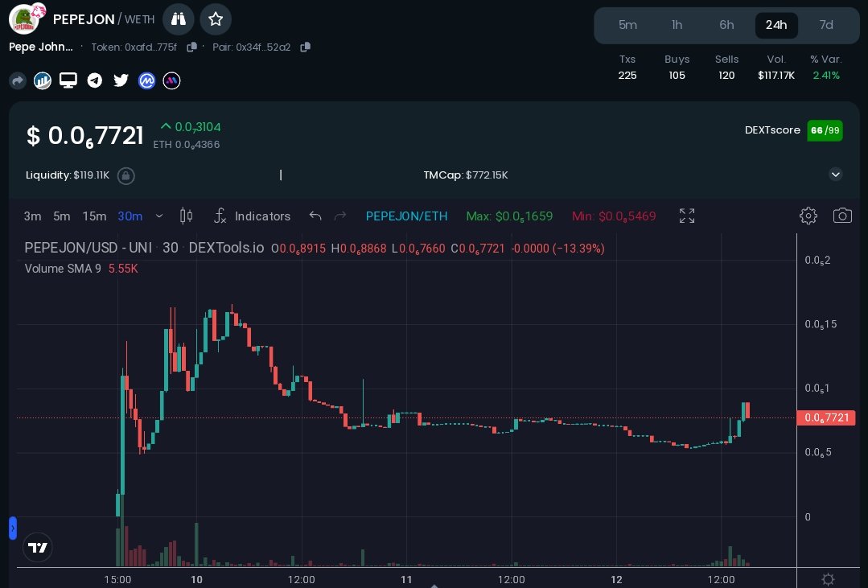Copy the token address 0xafd..775f
The image size is (868, 588).
click(x=191, y=47)
